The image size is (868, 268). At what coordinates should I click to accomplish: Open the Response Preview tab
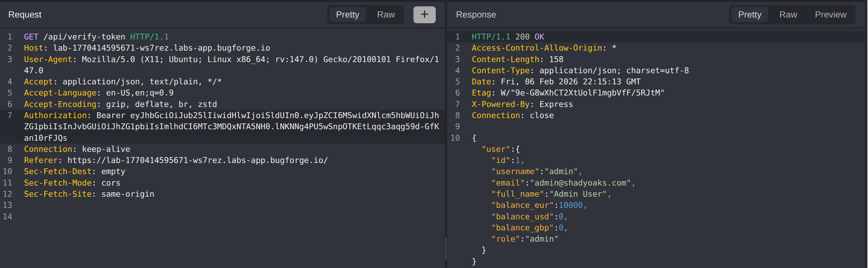tap(830, 15)
